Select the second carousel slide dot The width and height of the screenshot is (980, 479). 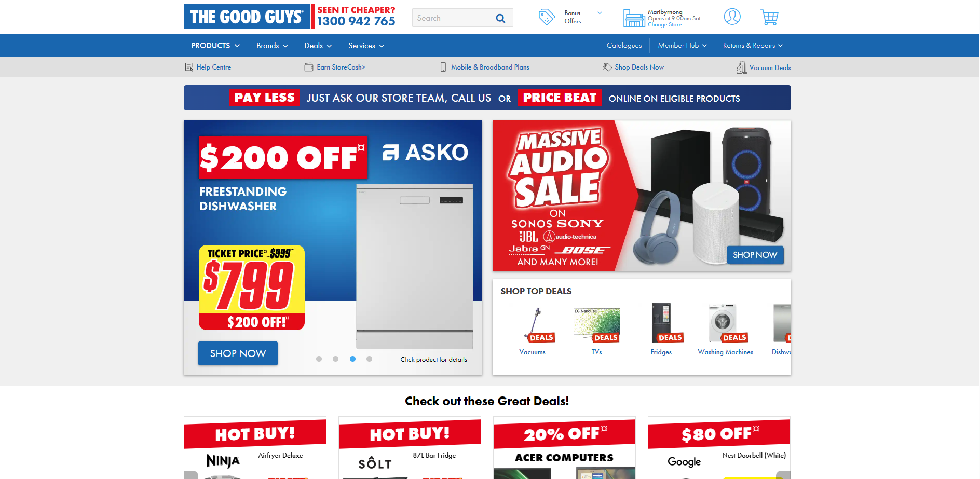coord(336,359)
